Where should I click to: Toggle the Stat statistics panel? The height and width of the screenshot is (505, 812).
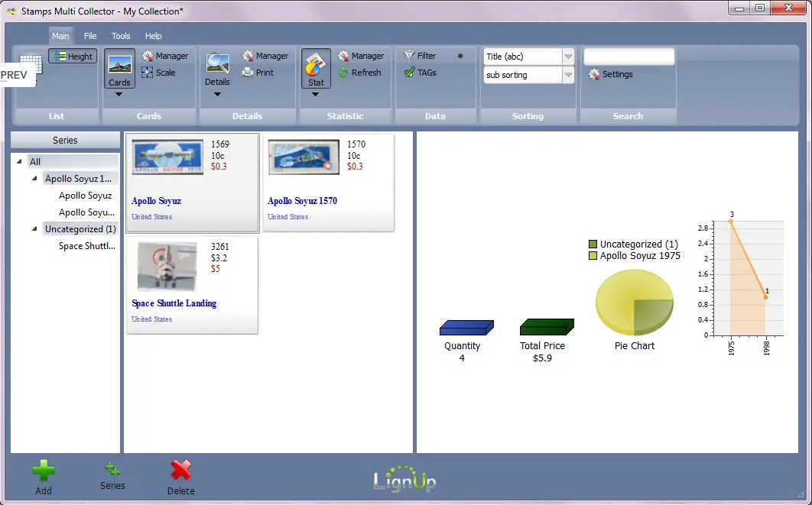[x=316, y=68]
